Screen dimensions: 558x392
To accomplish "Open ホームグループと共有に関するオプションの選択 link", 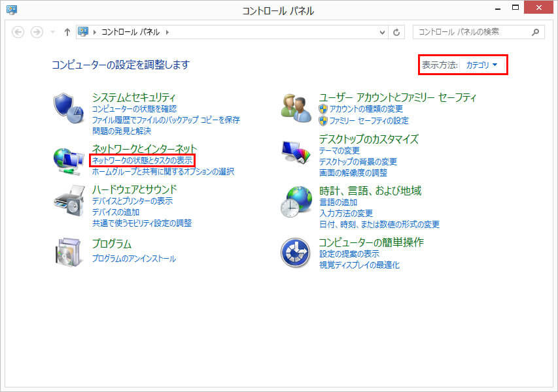I will pos(163,171).
